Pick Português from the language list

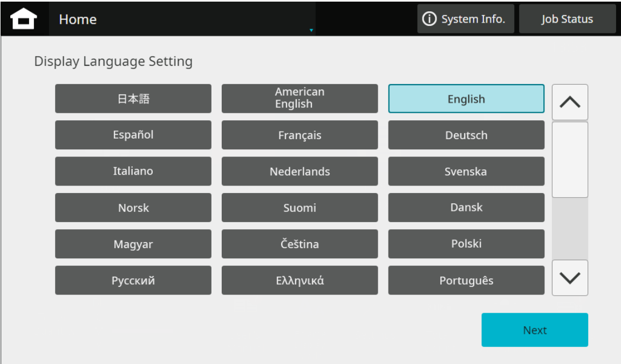(466, 280)
